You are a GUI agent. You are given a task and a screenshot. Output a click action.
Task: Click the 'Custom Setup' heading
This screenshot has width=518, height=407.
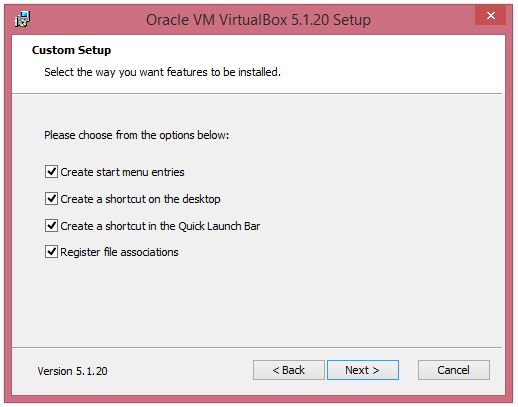pos(71,50)
